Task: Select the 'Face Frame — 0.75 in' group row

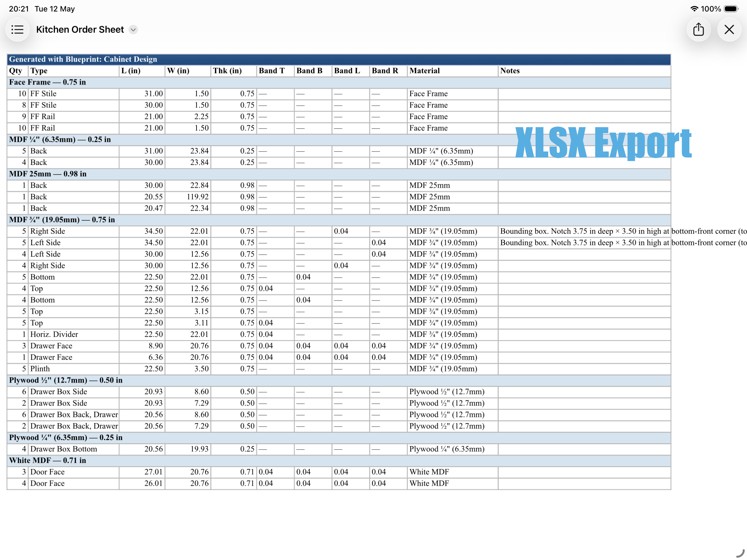Action: click(x=339, y=82)
